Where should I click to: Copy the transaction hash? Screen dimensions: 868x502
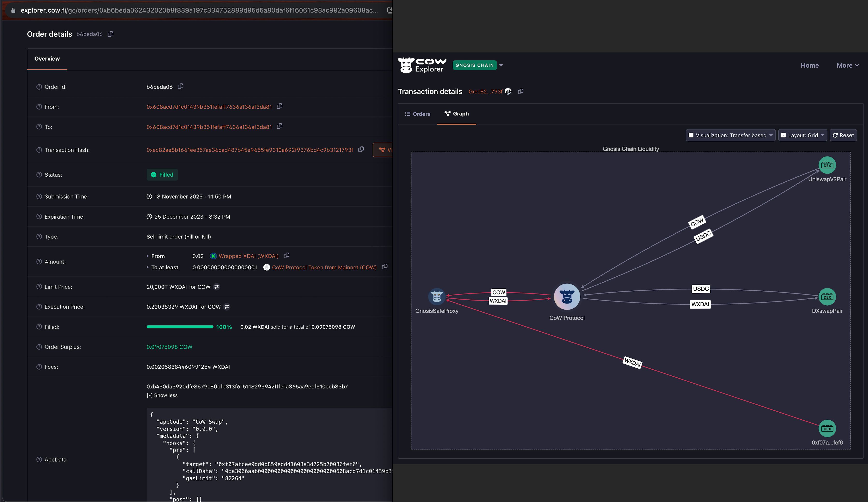[x=361, y=149]
